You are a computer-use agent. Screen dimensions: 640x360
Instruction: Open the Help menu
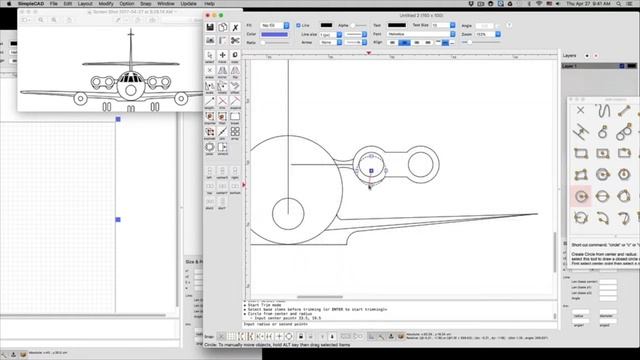pyautogui.click(x=209, y=3)
